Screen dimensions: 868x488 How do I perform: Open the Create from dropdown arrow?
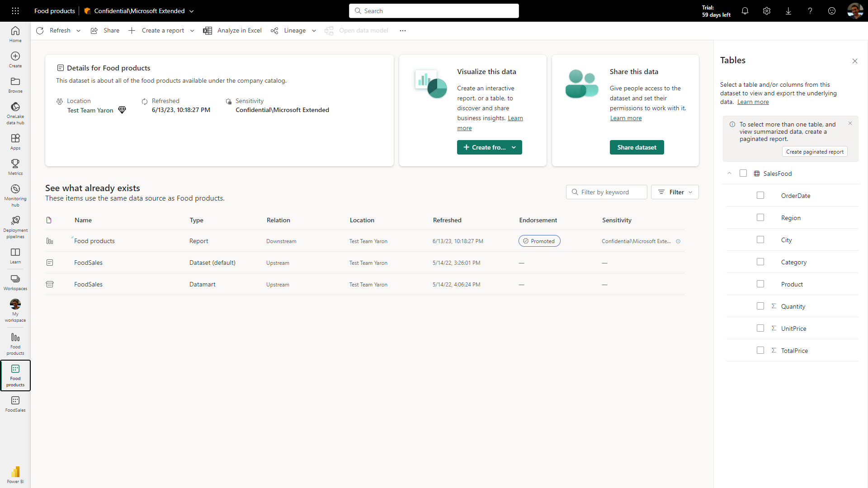pyautogui.click(x=514, y=147)
